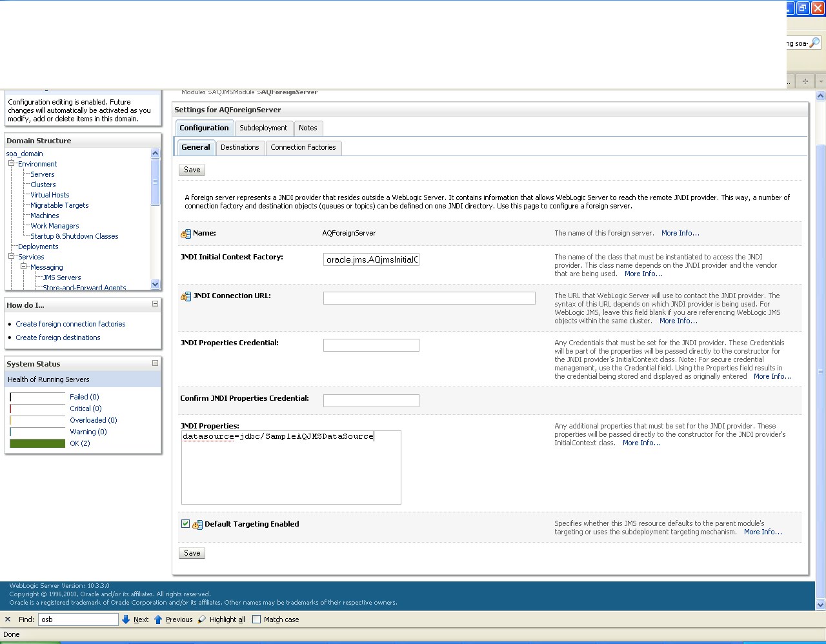
Task: Enable the Match case checkbox
Action: [x=256, y=619]
